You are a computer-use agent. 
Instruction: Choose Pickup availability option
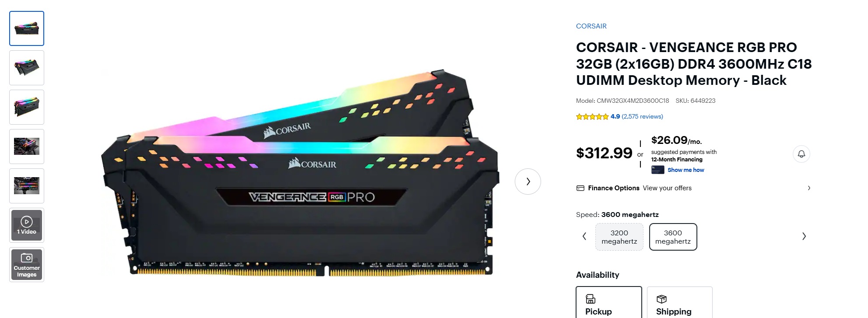(x=609, y=302)
